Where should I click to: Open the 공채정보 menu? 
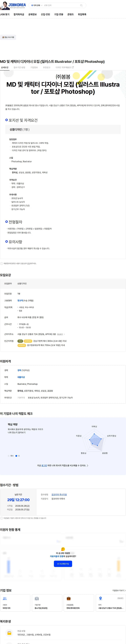click(32, 14)
